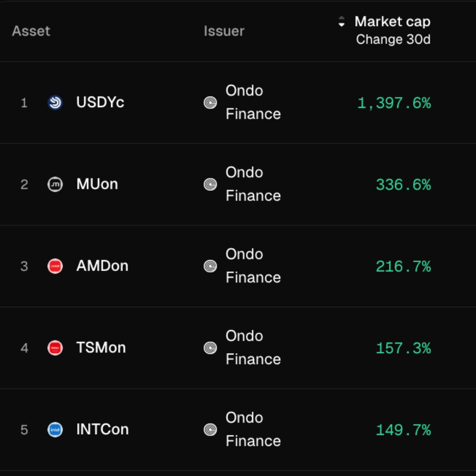Click the AMDon red logo icon
Screen dimensions: 476x476
coord(55,266)
